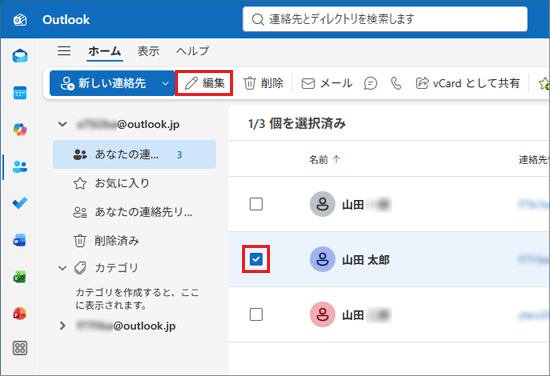
Task: Open Mail from the left app rail
Action: 20,56
